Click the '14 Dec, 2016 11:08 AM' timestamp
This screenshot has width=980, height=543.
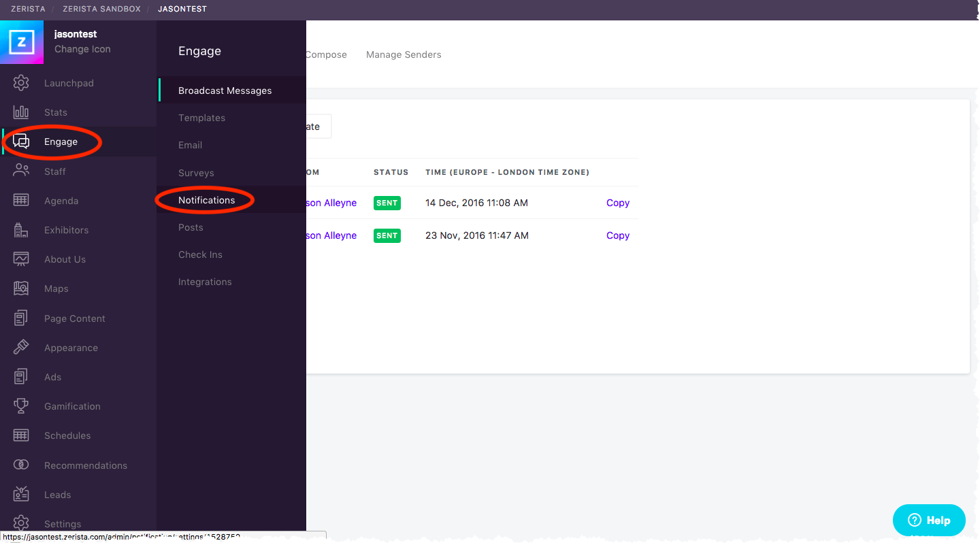coord(476,203)
